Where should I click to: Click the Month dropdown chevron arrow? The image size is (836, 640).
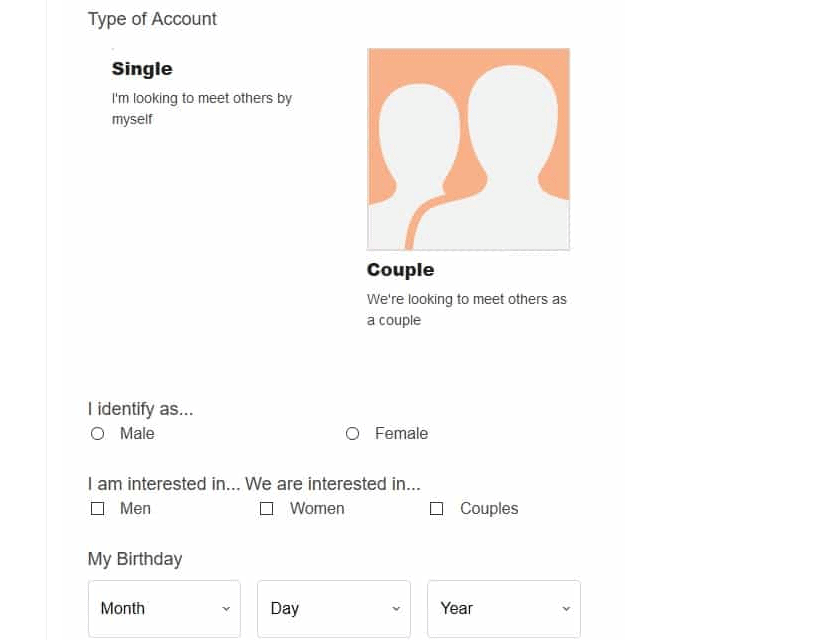coord(226,609)
